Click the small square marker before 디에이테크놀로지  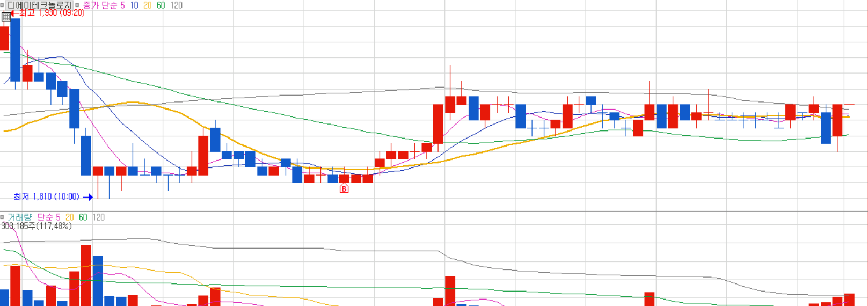click(x=2, y=5)
